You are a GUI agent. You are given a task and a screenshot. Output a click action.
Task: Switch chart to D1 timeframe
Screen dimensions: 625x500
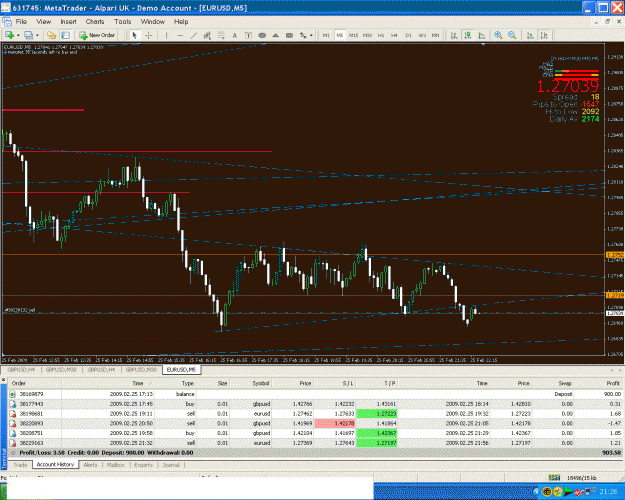pos(408,35)
